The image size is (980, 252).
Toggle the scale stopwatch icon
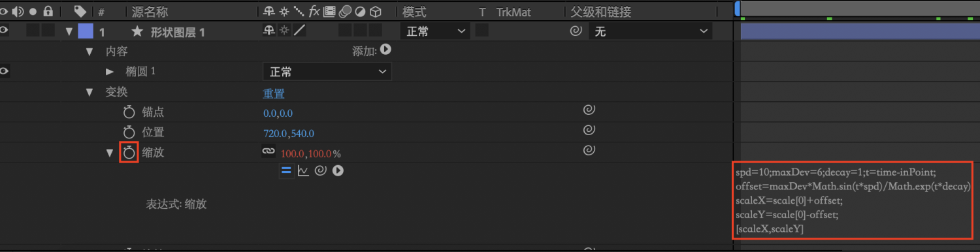129,153
